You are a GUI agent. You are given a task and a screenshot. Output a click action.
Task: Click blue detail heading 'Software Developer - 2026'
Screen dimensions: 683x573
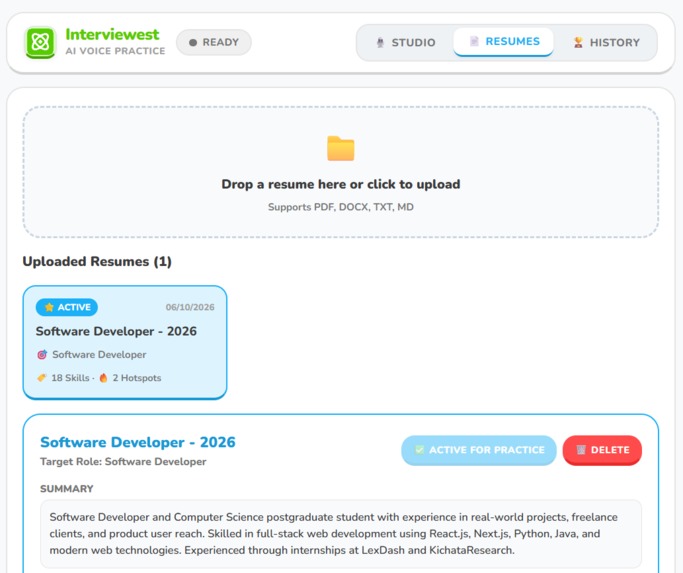tap(138, 442)
